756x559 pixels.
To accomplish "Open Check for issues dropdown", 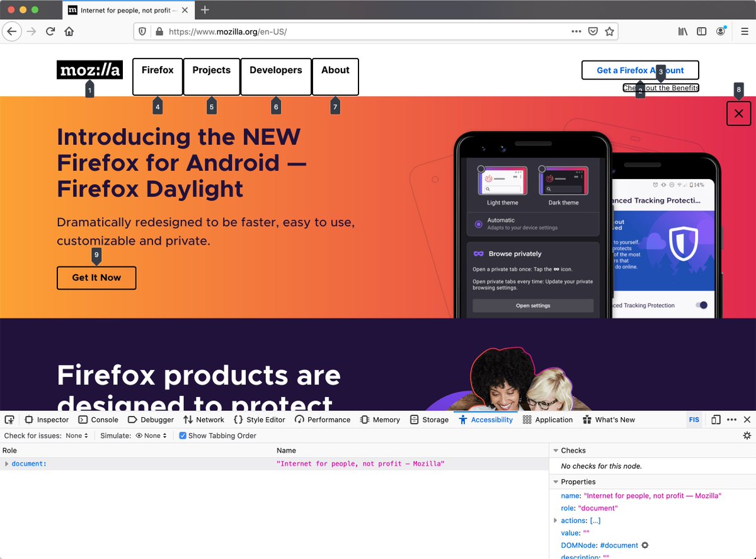I will [77, 435].
